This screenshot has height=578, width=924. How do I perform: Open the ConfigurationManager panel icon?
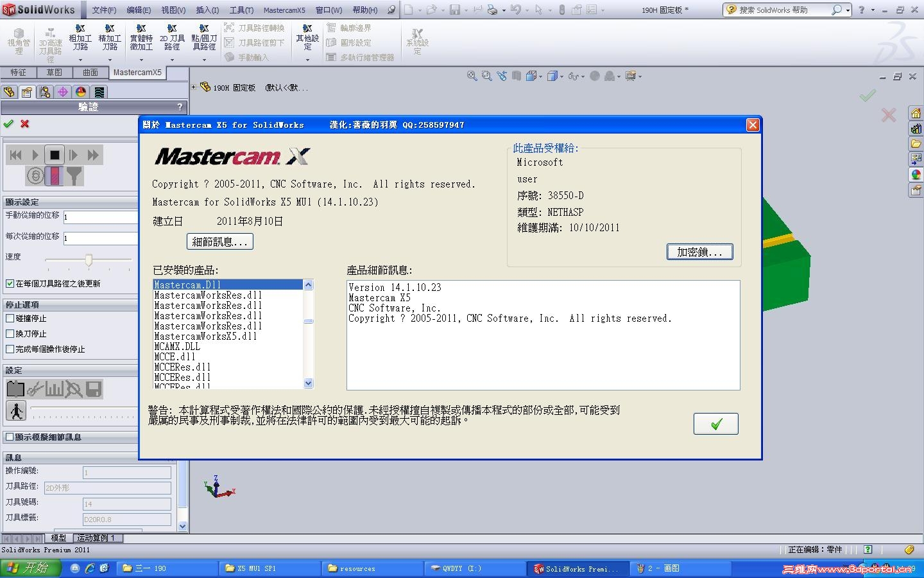click(x=45, y=92)
